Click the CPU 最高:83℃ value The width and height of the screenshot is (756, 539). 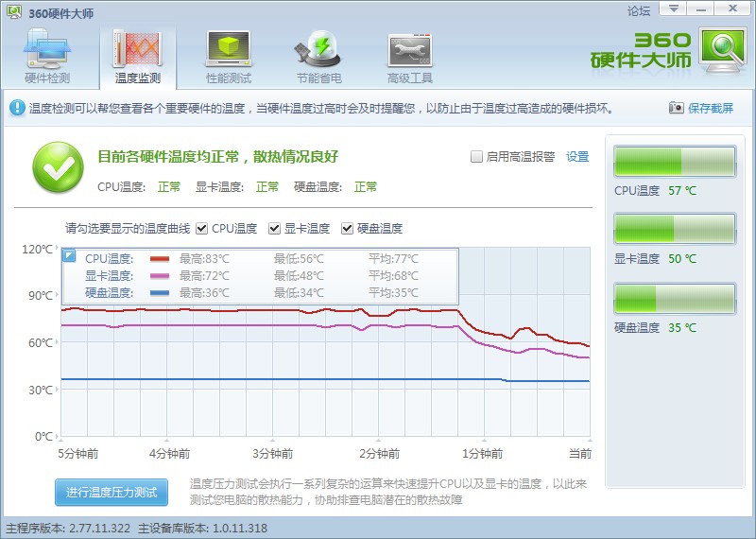coord(204,259)
